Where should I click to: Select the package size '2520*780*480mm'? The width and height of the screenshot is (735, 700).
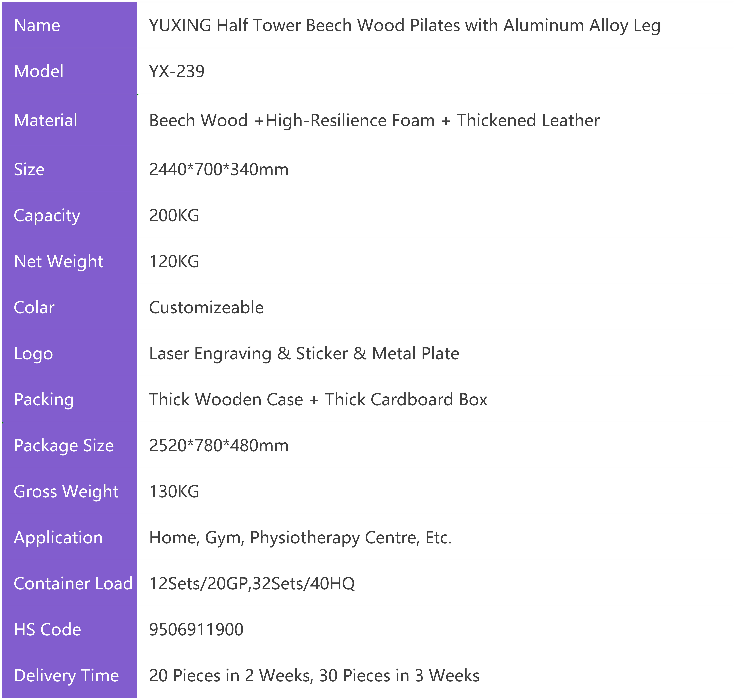[219, 446]
